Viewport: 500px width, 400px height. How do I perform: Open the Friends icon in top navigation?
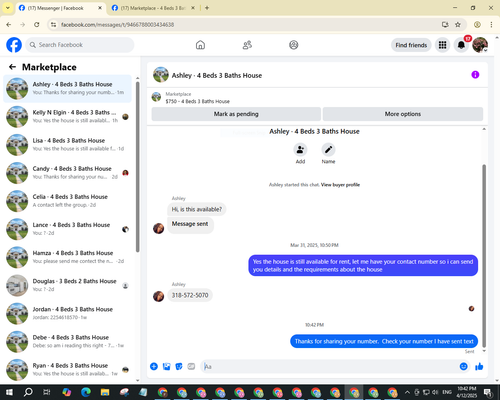[x=247, y=45]
